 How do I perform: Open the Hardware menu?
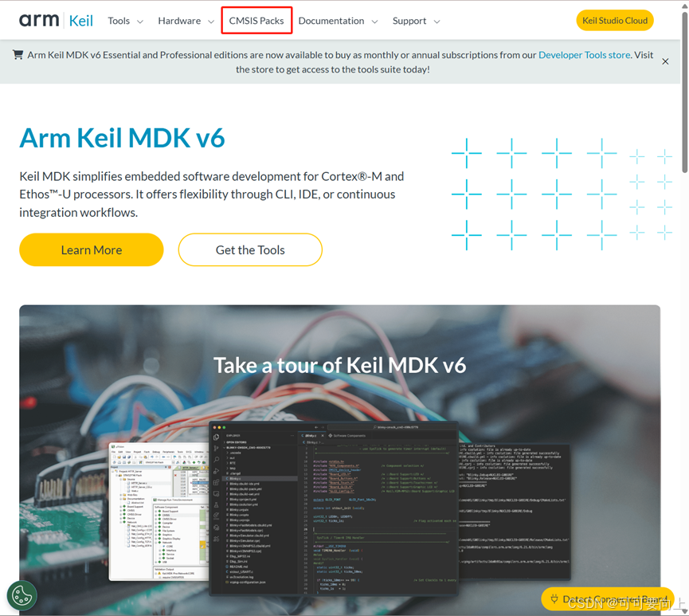(x=179, y=21)
